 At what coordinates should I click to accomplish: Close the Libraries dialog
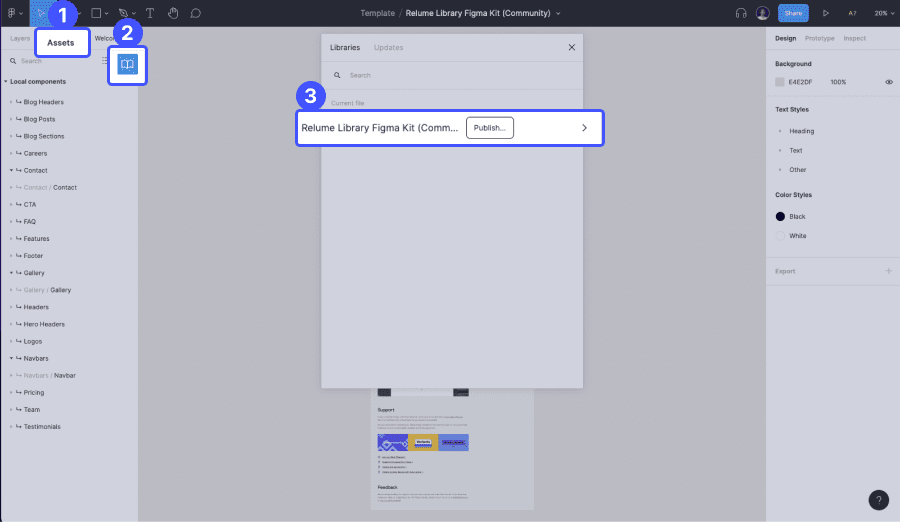(x=572, y=48)
